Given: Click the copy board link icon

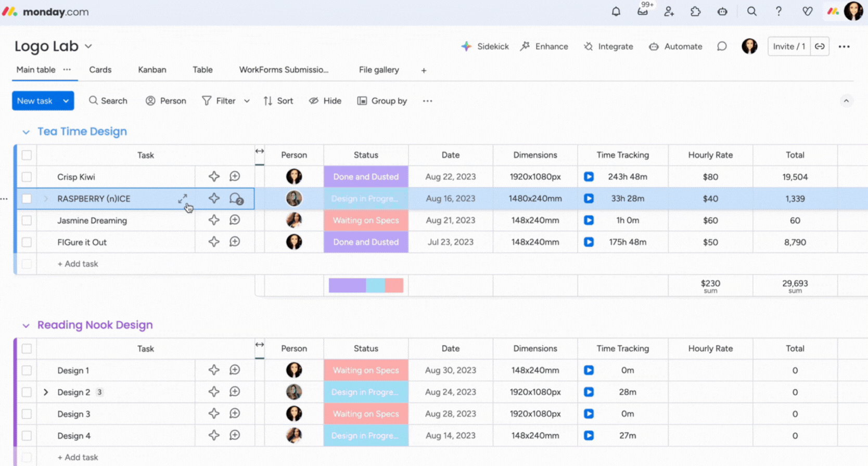Looking at the screenshot, I should click(820, 46).
